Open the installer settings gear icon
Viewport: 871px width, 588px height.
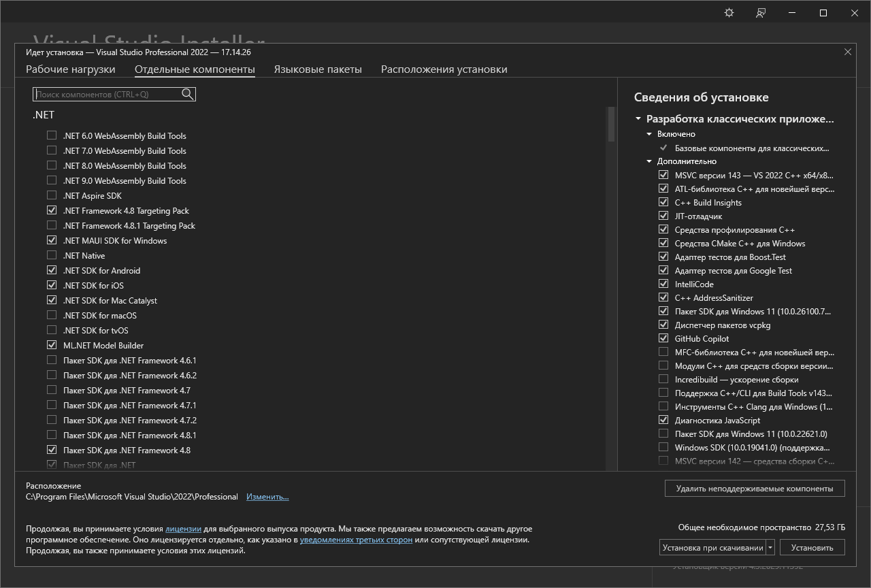pyautogui.click(x=728, y=12)
